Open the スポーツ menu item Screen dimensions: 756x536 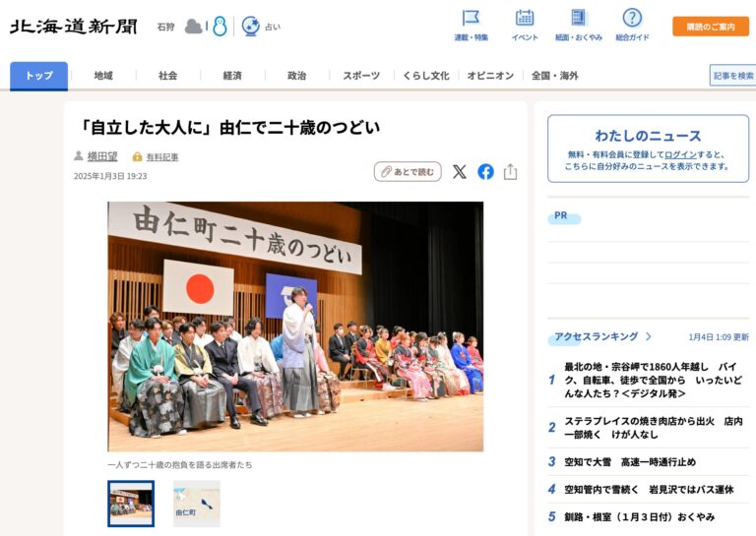click(x=361, y=76)
